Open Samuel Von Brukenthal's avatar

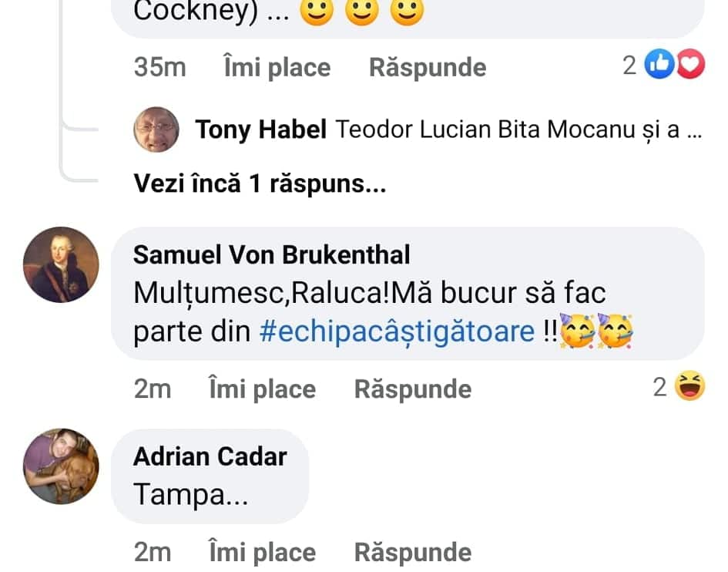tap(61, 264)
